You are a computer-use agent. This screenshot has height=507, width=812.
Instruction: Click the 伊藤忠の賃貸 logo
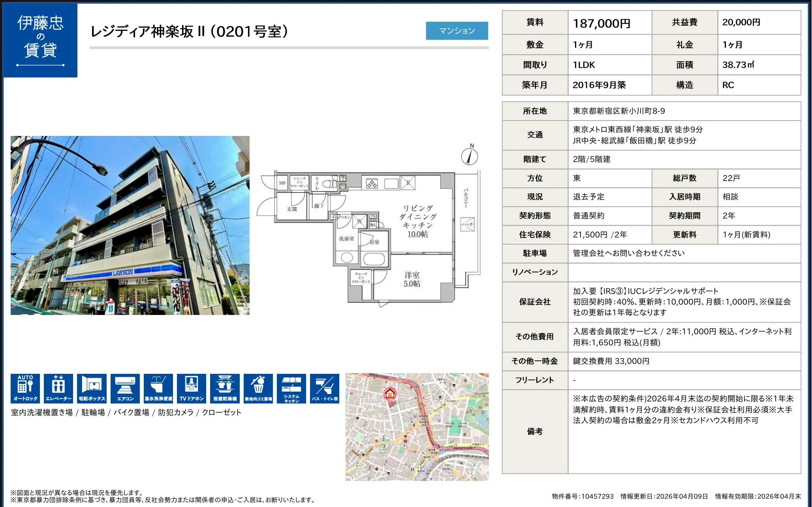(40, 40)
